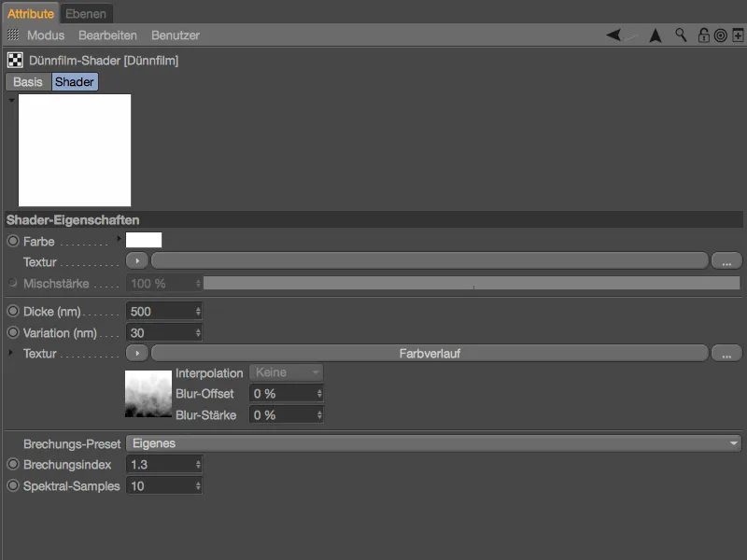Click the up arrow navigation icon
The height and width of the screenshot is (560, 747).
pos(655,35)
